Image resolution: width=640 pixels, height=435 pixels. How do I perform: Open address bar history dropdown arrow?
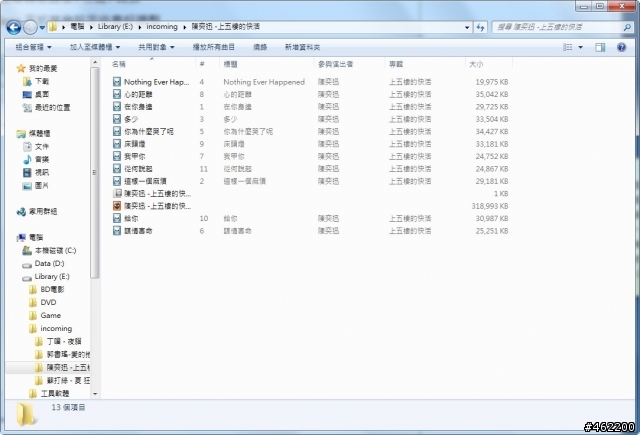click(467, 27)
